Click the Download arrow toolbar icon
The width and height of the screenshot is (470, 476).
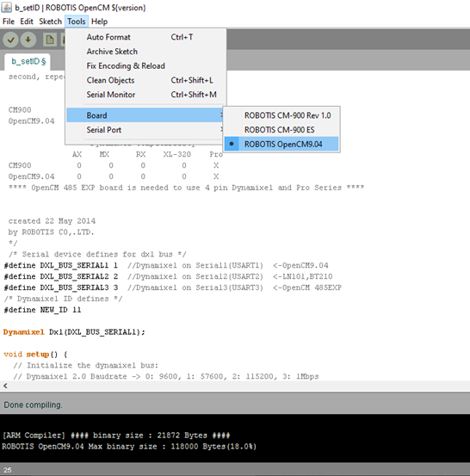click(x=28, y=40)
